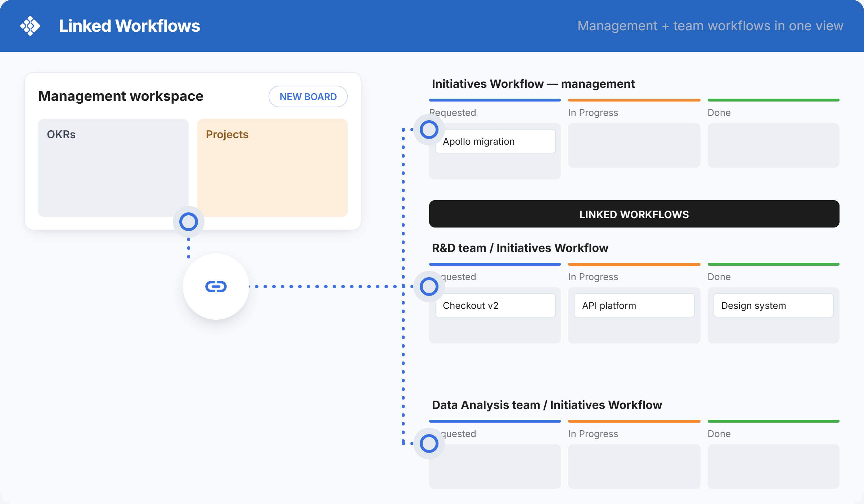The width and height of the screenshot is (864, 504).
Task: Click In Progress label in management workflow
Action: tap(593, 113)
